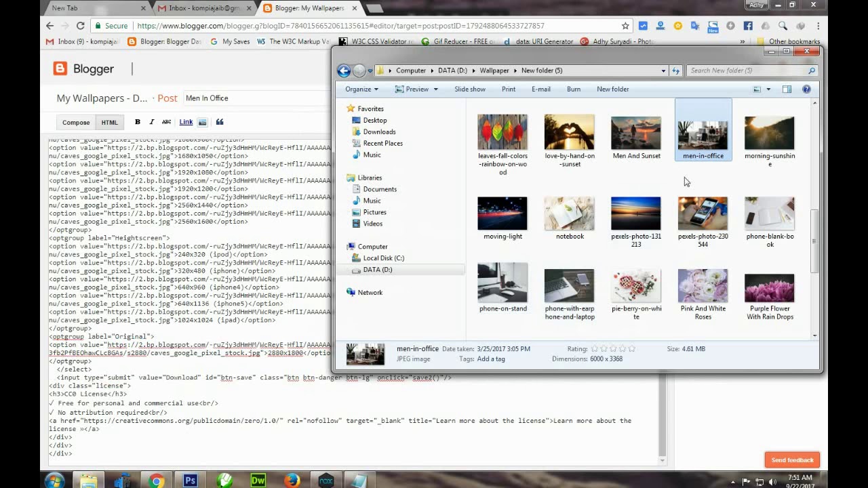
Task: Open the Organize dropdown menu
Action: coord(361,89)
